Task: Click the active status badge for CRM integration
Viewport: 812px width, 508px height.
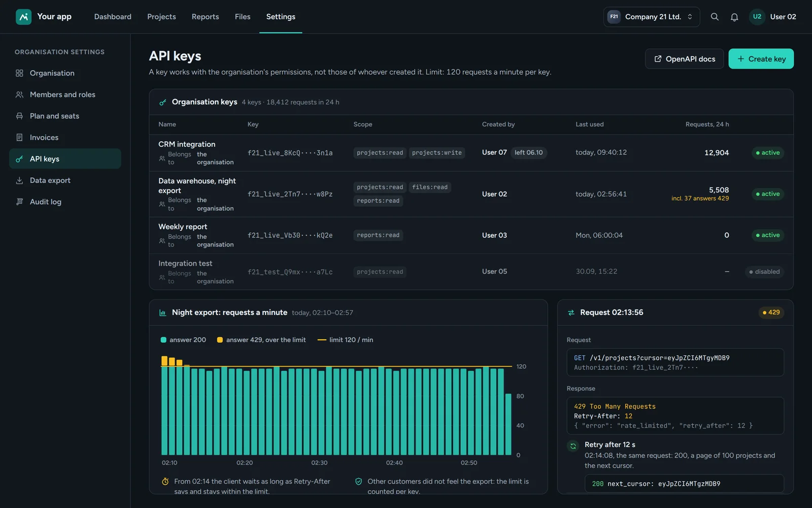Action: tap(767, 153)
